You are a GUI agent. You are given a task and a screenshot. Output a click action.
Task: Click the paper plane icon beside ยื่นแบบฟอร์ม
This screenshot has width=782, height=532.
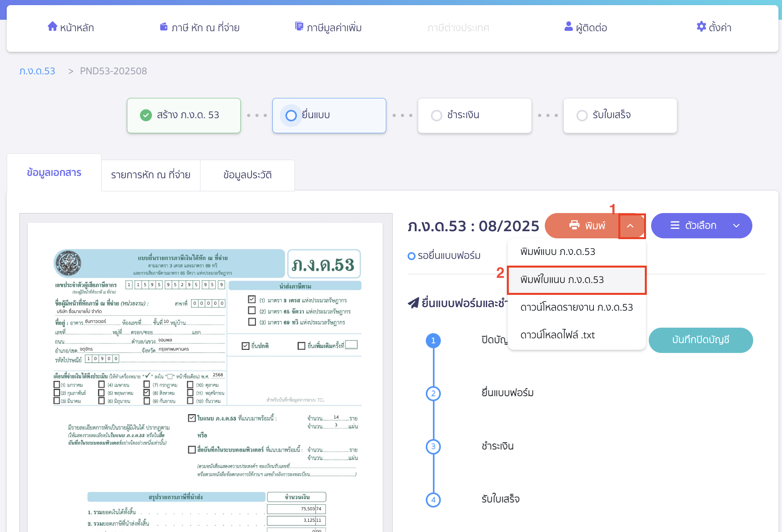[x=414, y=303]
